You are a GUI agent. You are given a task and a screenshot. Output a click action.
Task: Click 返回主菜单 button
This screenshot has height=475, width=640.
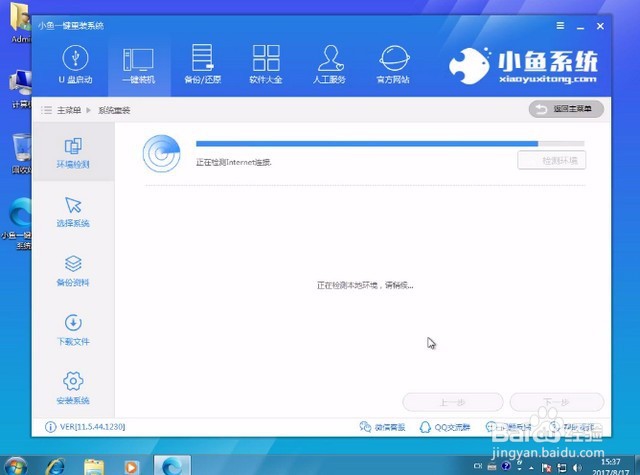[566, 109]
